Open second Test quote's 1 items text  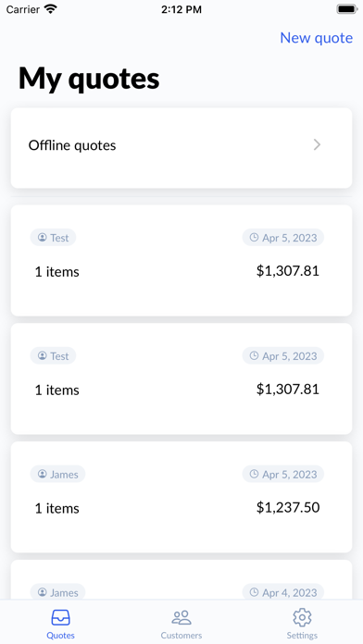[57, 390]
